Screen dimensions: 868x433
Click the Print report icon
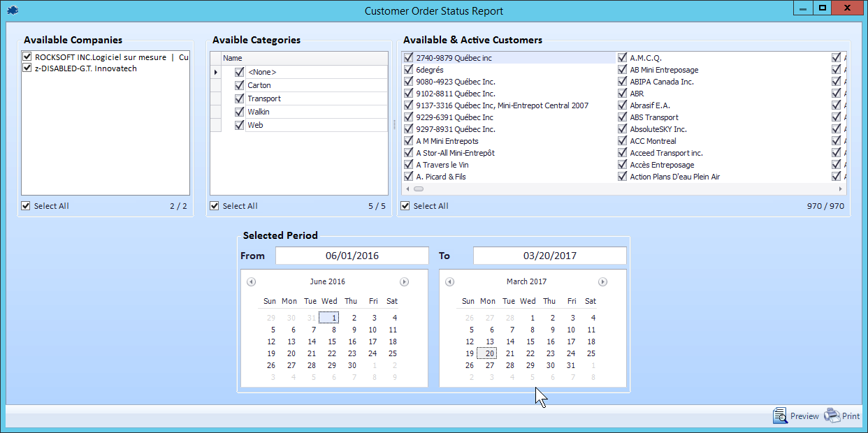832,416
